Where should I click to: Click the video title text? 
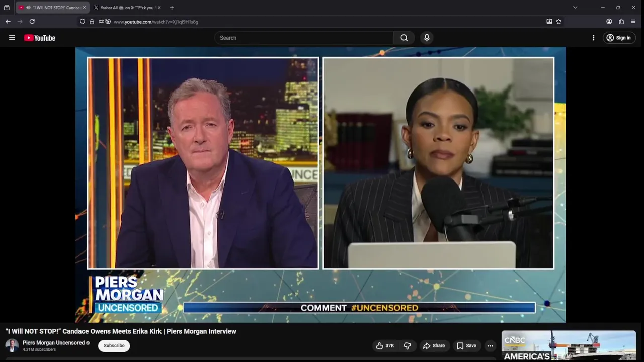[x=121, y=331]
